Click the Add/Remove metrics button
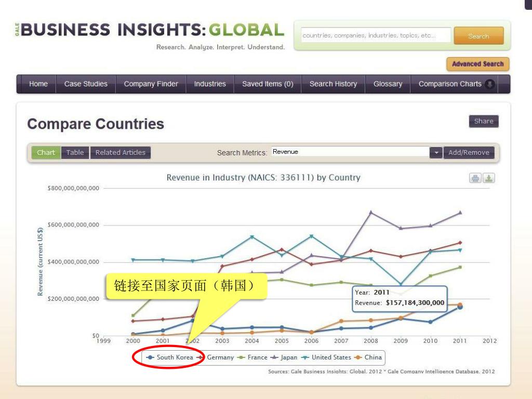 (x=469, y=153)
